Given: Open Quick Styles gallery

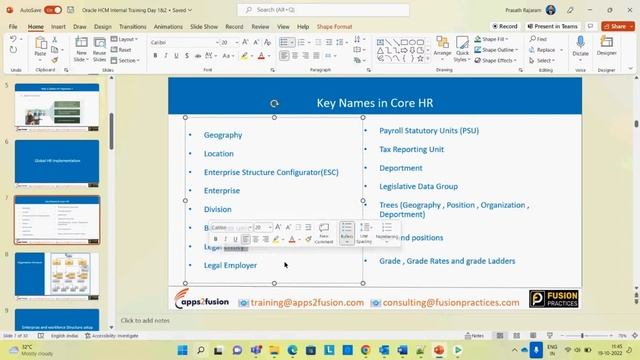Looking at the screenshot, I should pyautogui.click(x=462, y=49).
